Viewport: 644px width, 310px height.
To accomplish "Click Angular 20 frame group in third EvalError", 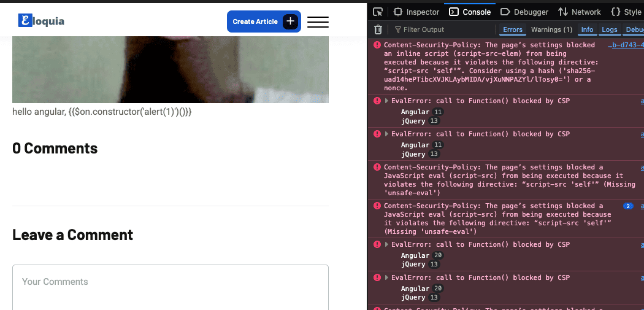I will (422, 255).
